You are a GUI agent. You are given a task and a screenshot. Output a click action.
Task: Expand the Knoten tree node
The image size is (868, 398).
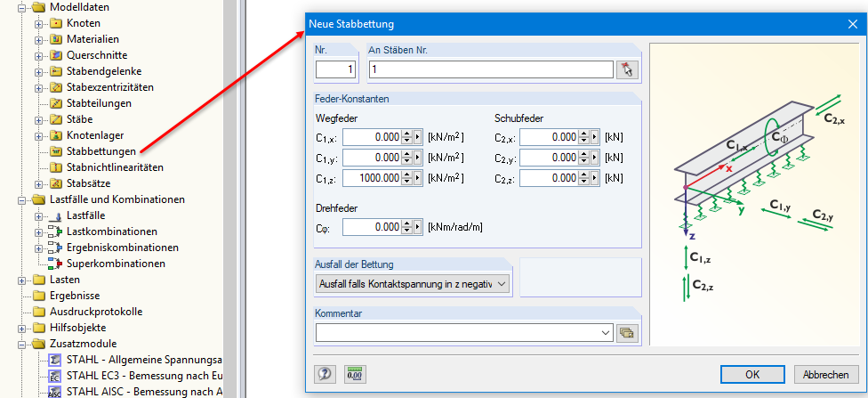click(x=39, y=23)
